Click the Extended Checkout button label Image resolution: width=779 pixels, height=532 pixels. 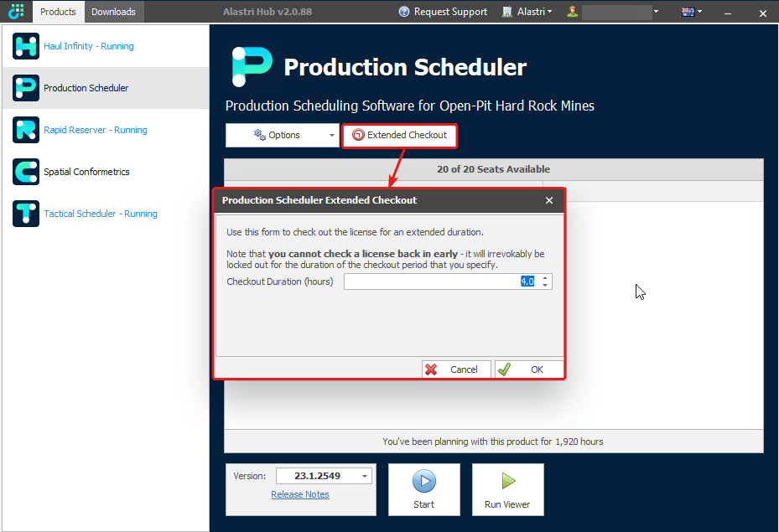click(x=407, y=135)
